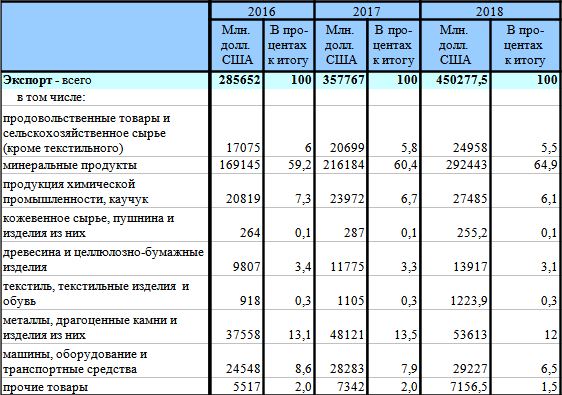This screenshot has height=395, width=562.
Task: Select 'текстиль, текстильные изделия и обувь' label
Action: click(x=96, y=294)
